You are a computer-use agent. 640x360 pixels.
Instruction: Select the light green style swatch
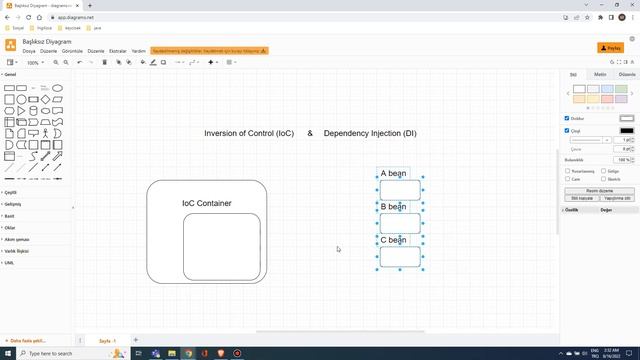621,89
